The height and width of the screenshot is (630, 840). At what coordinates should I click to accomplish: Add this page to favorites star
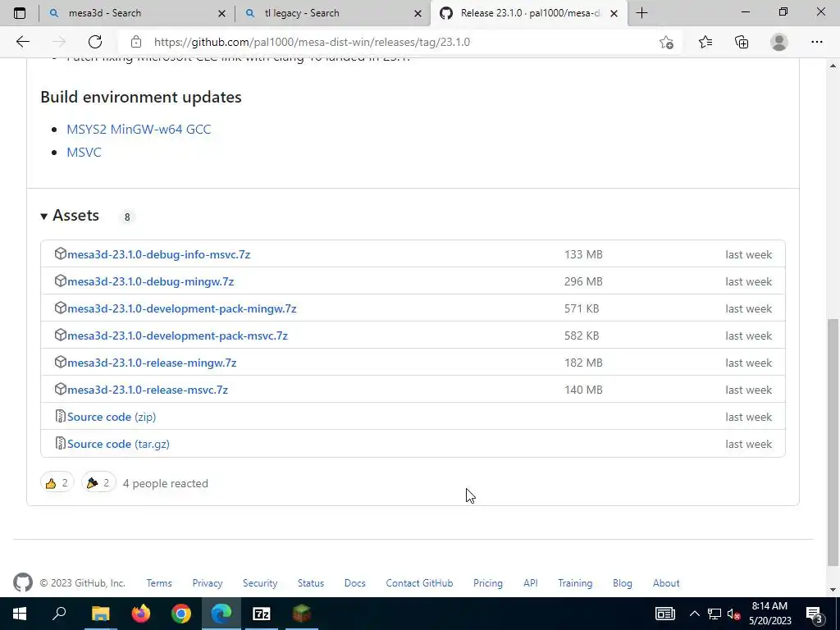(666, 42)
